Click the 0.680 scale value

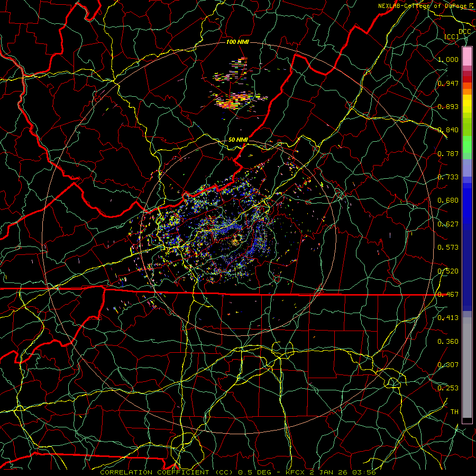tap(448, 200)
